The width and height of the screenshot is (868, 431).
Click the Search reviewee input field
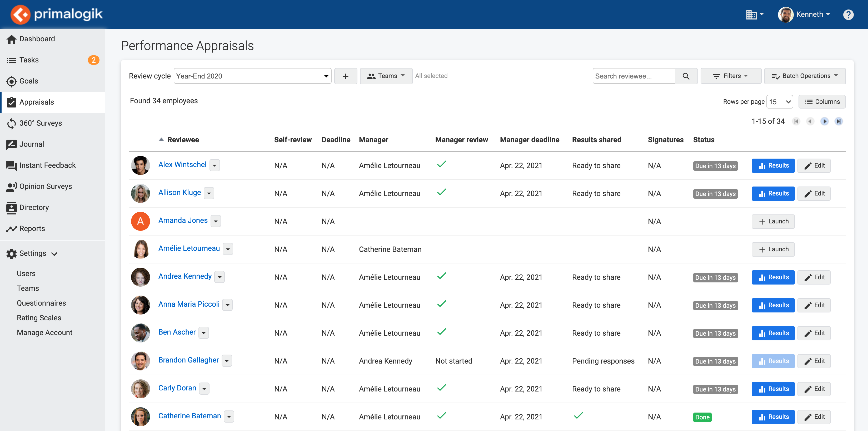[x=633, y=76]
